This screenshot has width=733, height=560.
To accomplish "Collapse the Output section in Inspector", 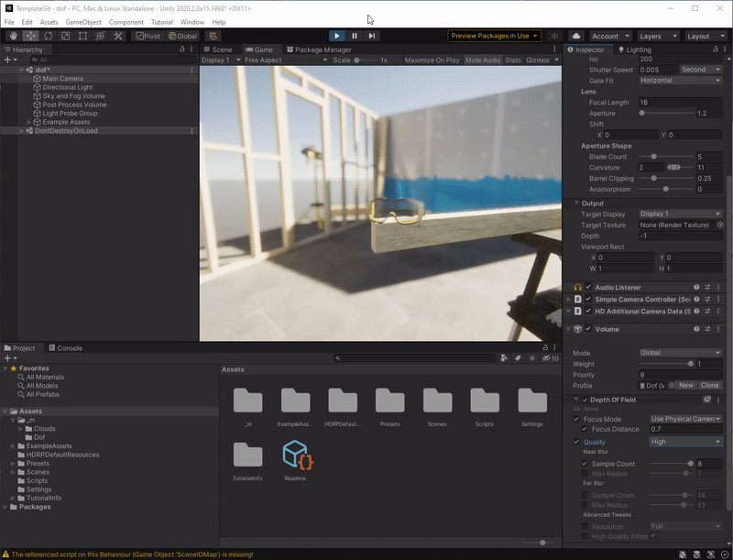I will [x=576, y=203].
